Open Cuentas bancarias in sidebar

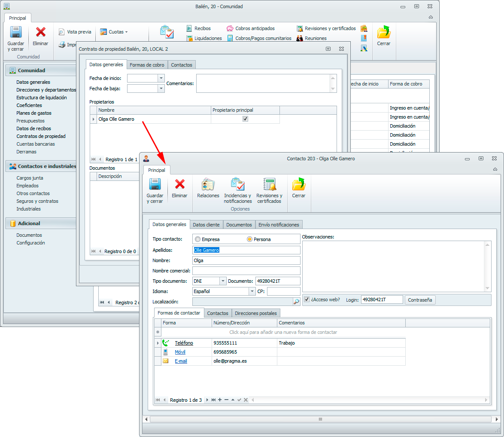pos(36,144)
